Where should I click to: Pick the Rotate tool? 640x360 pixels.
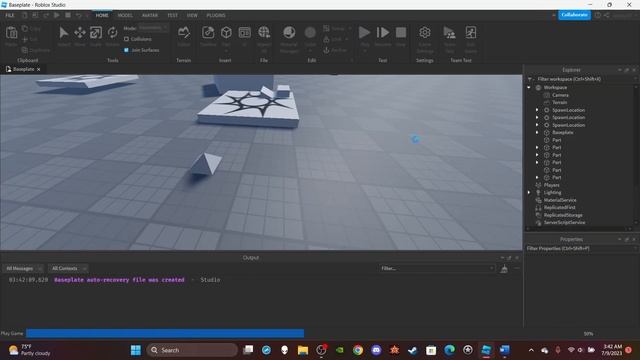[112, 33]
